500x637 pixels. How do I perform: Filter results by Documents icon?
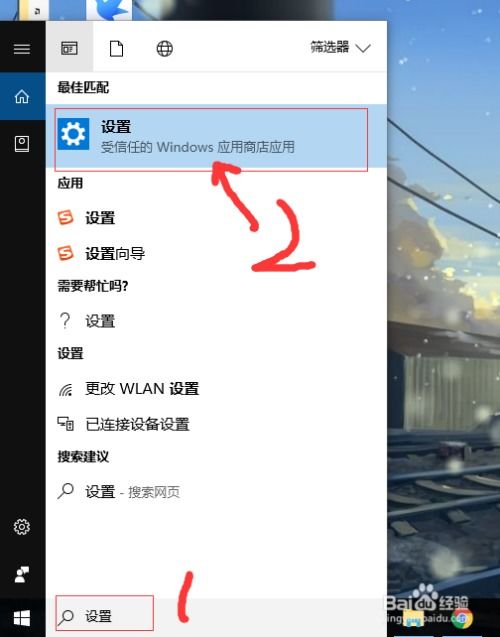coord(117,48)
